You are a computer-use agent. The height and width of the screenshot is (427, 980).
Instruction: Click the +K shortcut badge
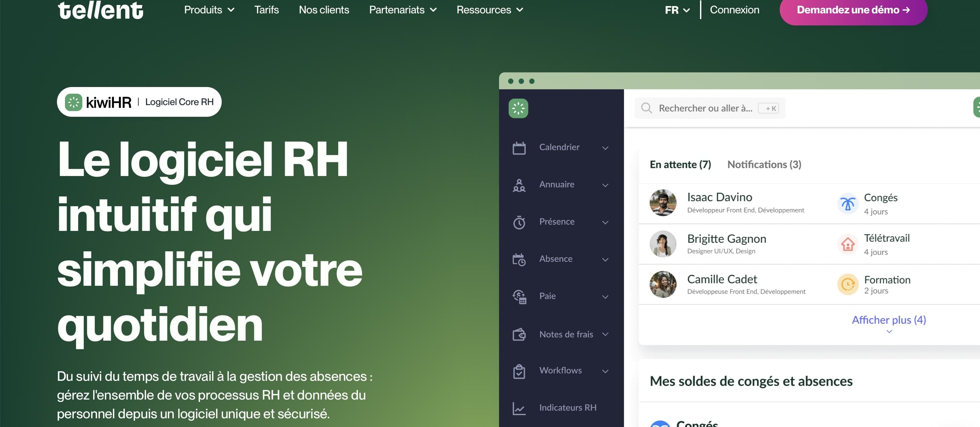[768, 108]
